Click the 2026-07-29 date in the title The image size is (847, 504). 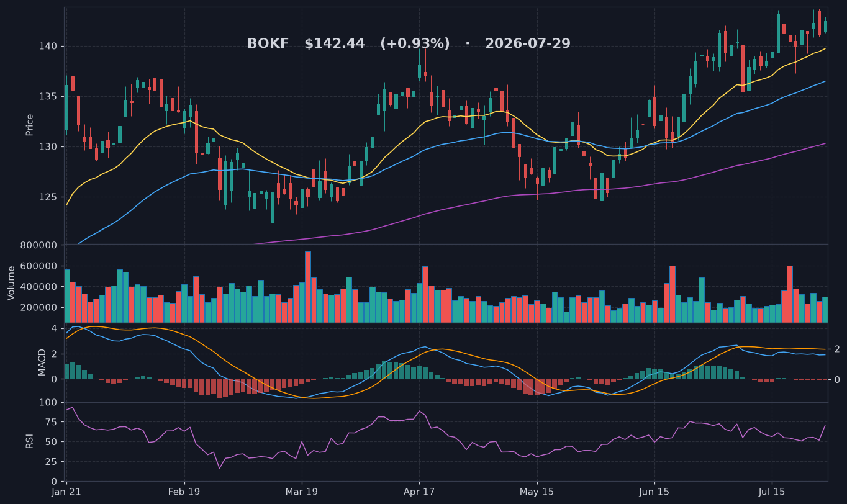pos(528,43)
